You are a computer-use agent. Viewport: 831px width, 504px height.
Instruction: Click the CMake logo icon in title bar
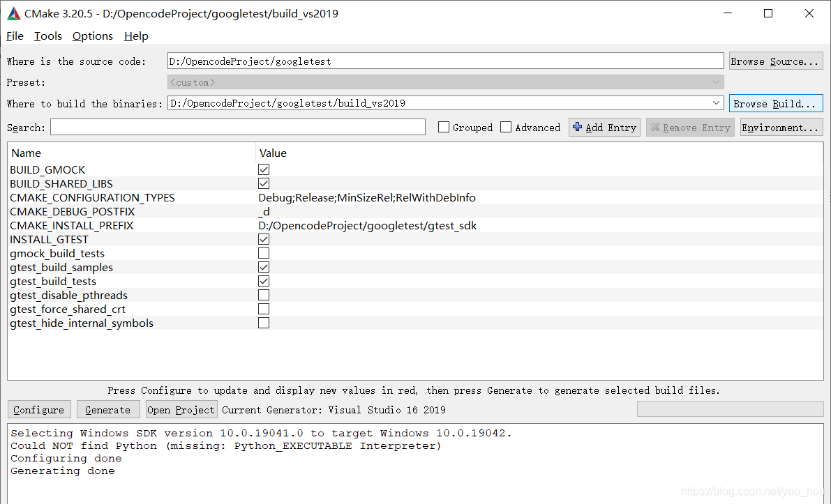click(x=14, y=14)
